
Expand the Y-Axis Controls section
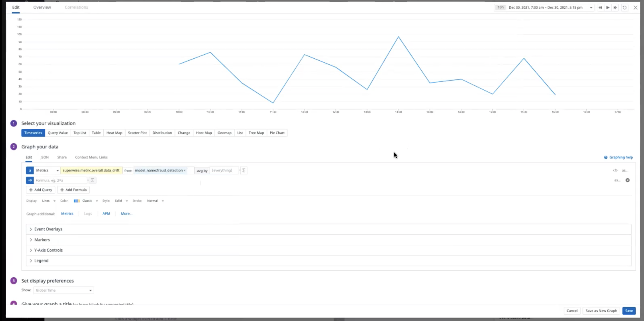(x=48, y=250)
